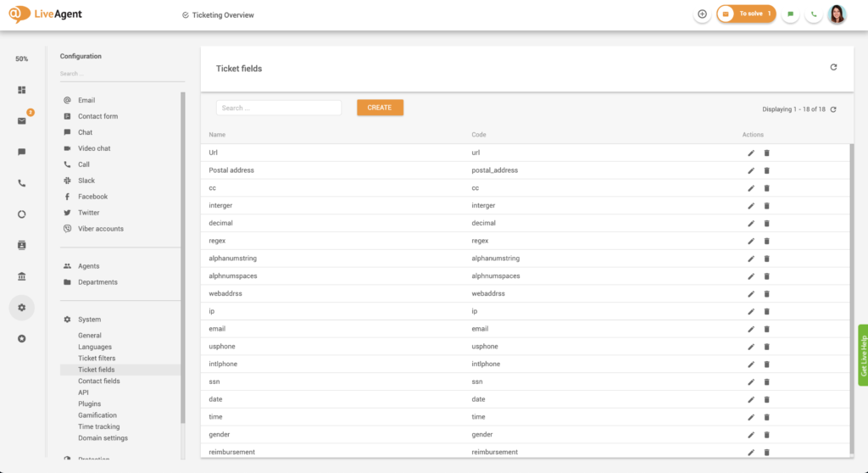Delete the gender ticket field
The width and height of the screenshot is (868, 473).
[x=766, y=435]
